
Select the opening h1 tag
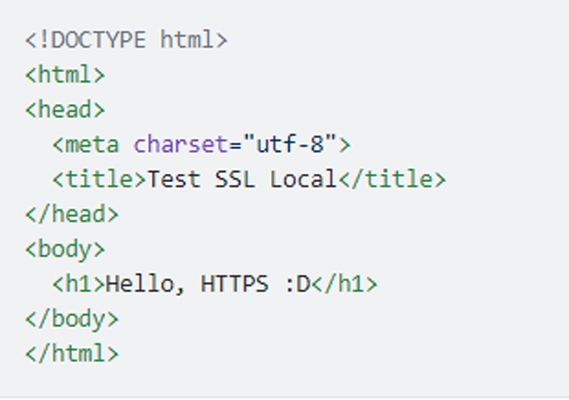79,283
